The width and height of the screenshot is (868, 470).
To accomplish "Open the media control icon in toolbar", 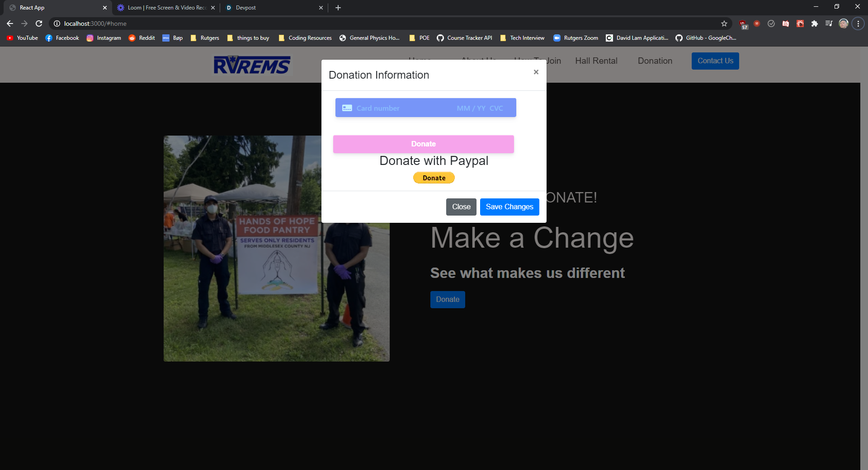I will (x=829, y=23).
